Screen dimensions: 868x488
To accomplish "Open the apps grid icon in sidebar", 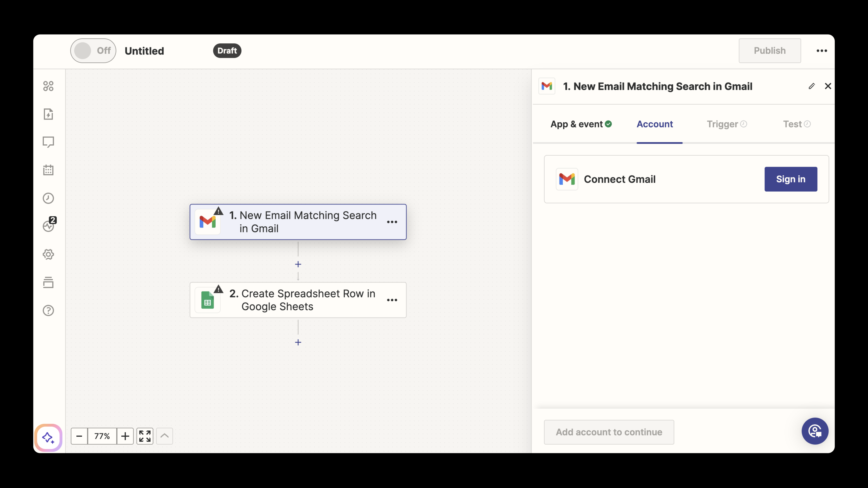I will pos(48,86).
